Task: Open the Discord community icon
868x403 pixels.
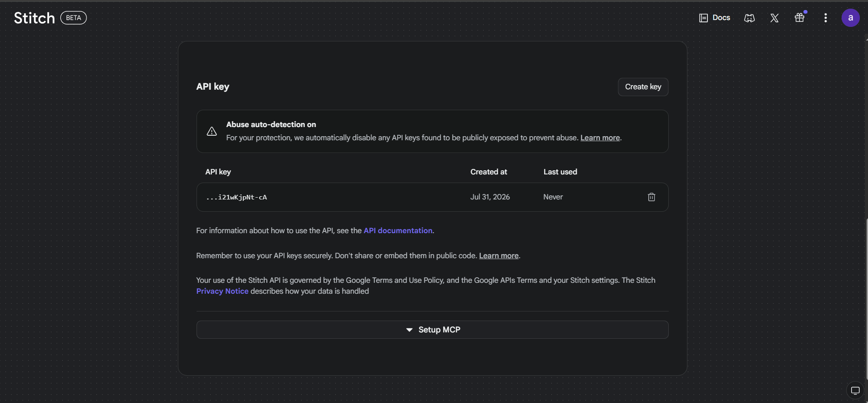Action: pyautogui.click(x=749, y=18)
